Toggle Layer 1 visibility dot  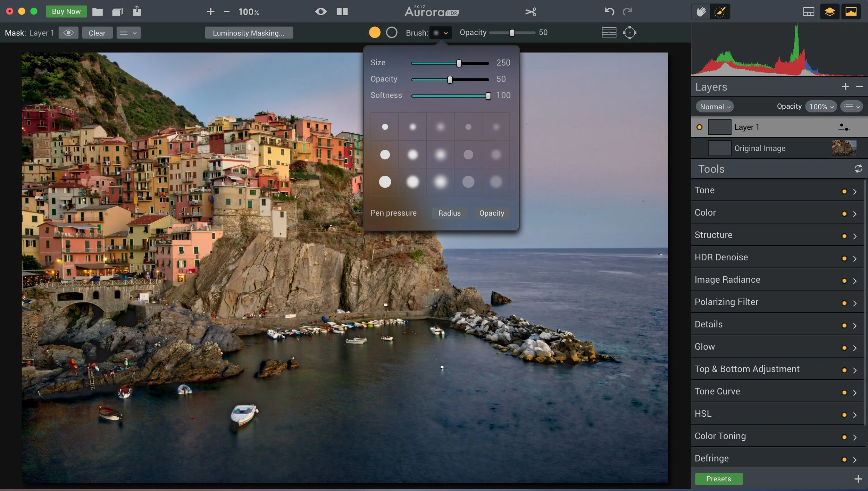click(x=699, y=127)
